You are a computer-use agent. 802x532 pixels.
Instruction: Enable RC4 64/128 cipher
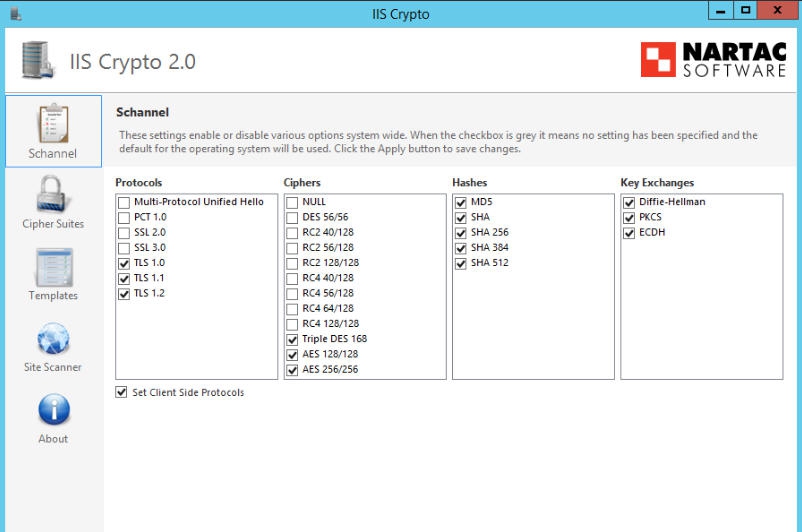[x=292, y=309]
